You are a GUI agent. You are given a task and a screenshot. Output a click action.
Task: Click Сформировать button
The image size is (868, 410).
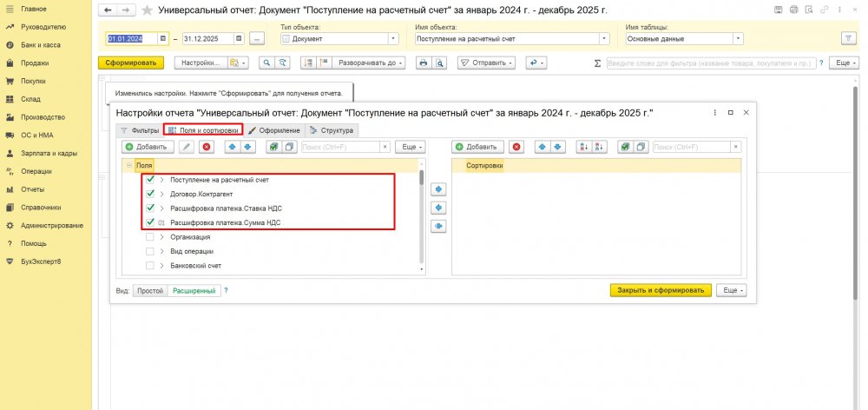pos(131,63)
